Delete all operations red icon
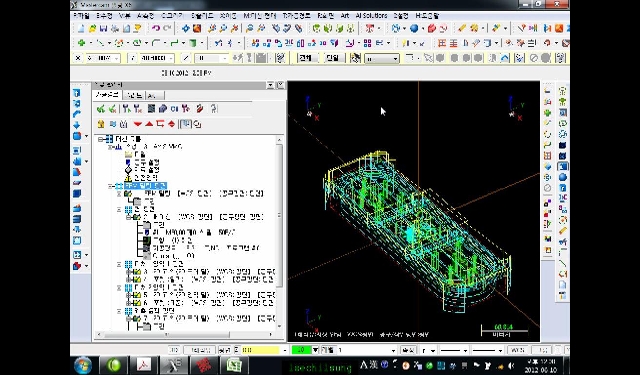The image size is (640, 375). tap(200, 109)
